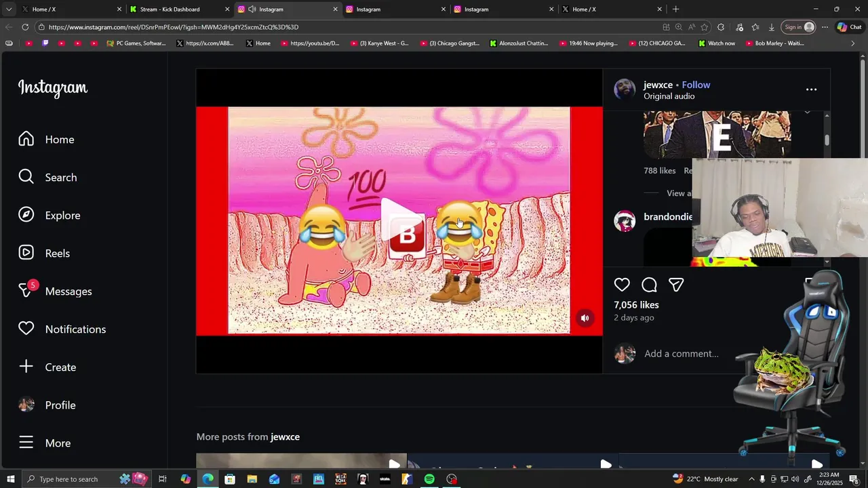Image resolution: width=868 pixels, height=488 pixels.
Task: Open the favorites list icon
Action: click(755, 27)
